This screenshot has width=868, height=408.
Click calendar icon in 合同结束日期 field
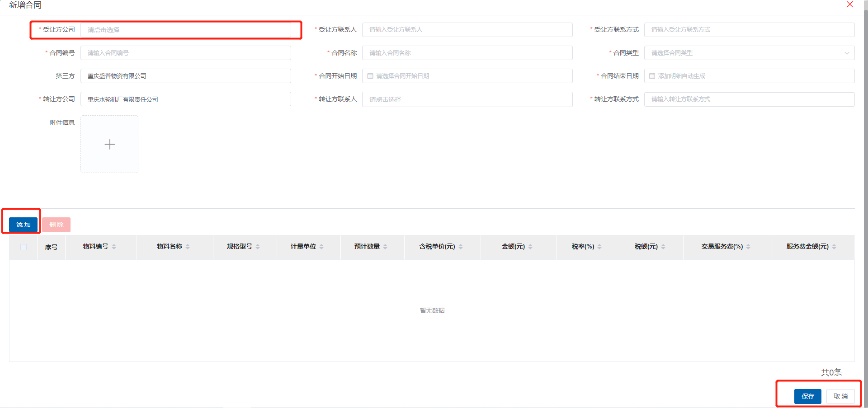point(652,76)
